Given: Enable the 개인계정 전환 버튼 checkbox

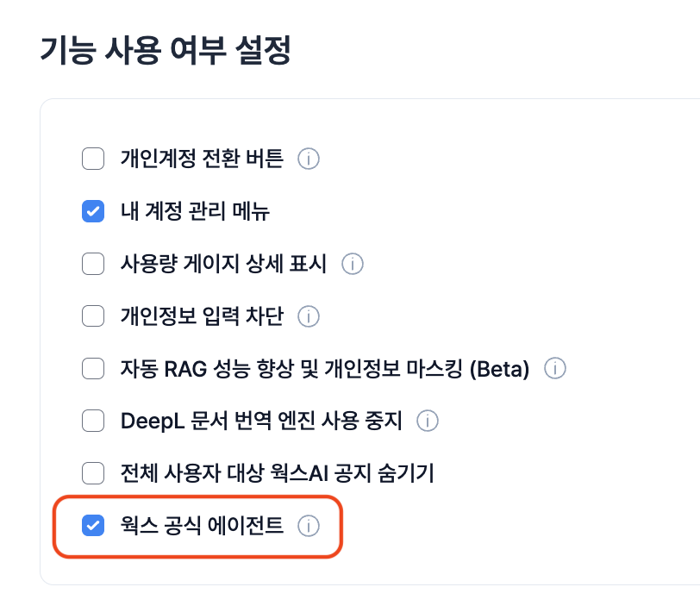Looking at the screenshot, I should 93,159.
